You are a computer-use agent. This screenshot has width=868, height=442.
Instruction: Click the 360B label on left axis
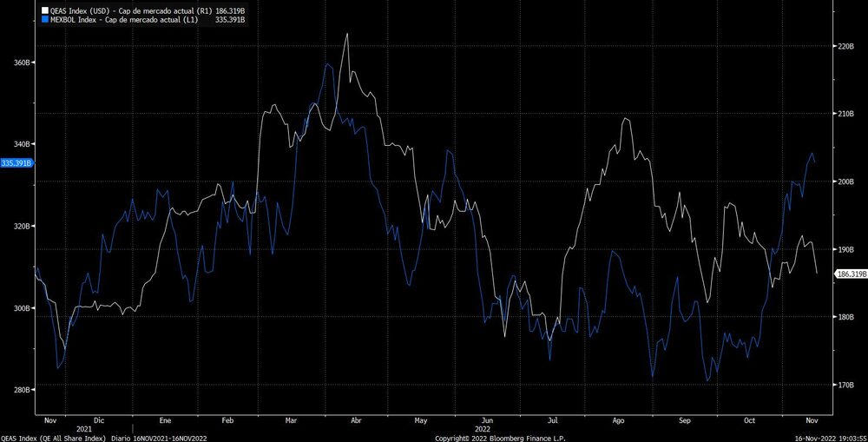pos(21,63)
